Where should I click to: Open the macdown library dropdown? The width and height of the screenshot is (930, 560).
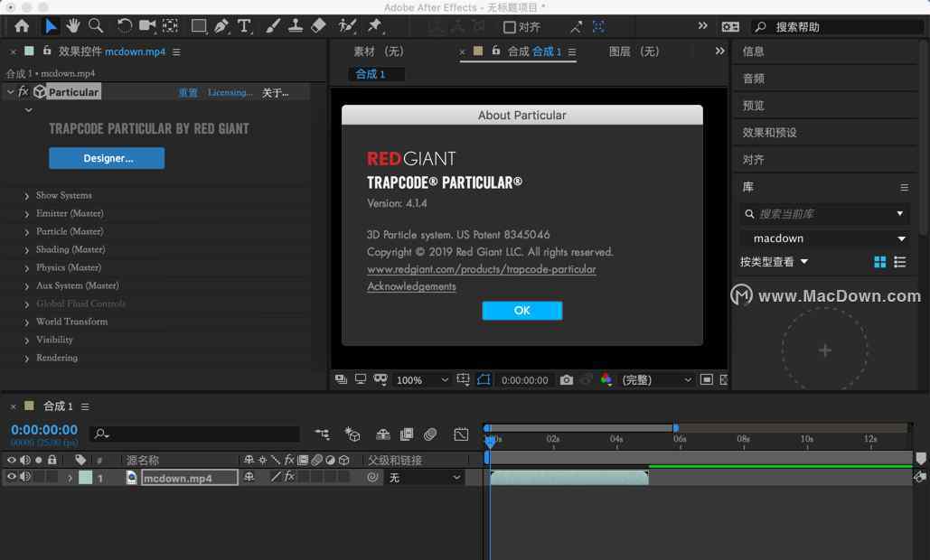click(x=826, y=238)
